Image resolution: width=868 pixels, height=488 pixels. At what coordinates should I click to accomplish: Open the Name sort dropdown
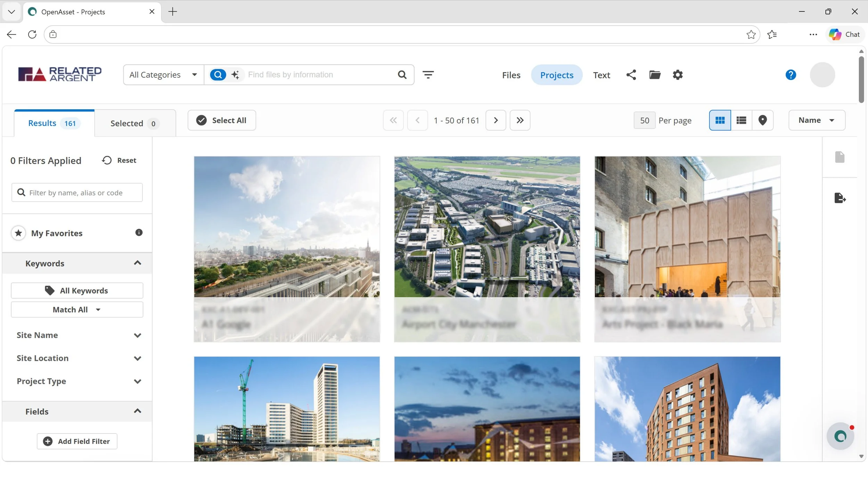(817, 120)
